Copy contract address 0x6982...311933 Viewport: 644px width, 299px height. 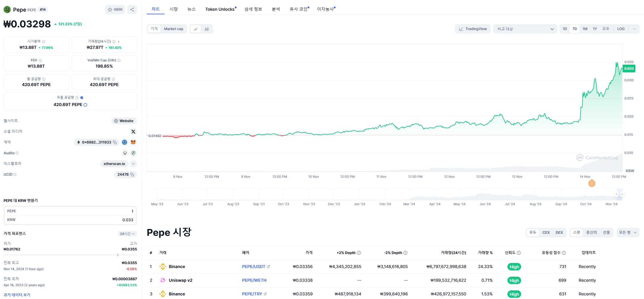[x=115, y=142]
